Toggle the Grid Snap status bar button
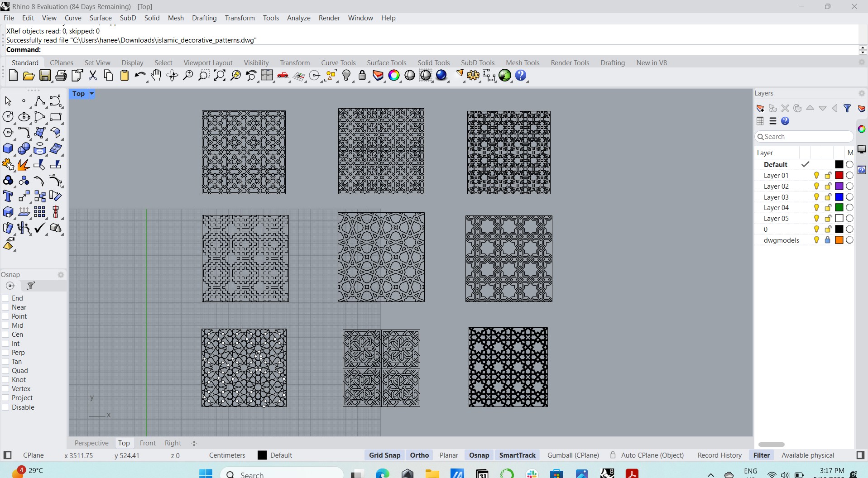The height and width of the screenshot is (478, 868). click(x=384, y=455)
